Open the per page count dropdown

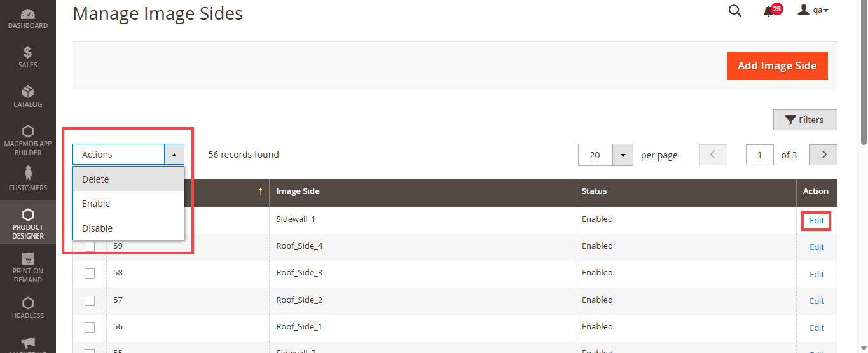623,155
